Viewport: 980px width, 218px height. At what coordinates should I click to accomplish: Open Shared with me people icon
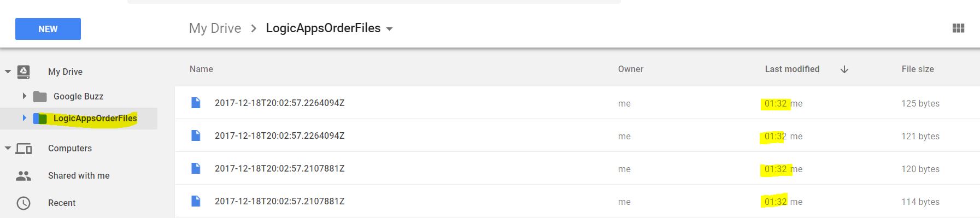click(24, 175)
